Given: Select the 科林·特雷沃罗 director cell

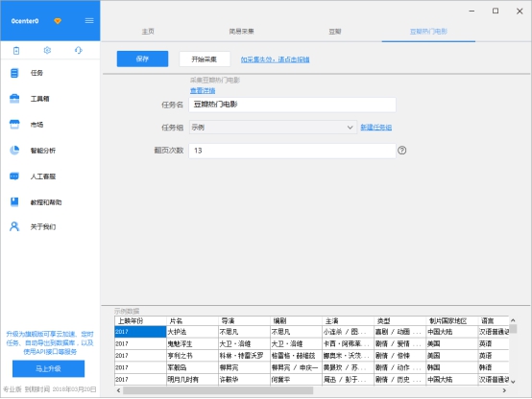Looking at the screenshot, I should (244, 355).
